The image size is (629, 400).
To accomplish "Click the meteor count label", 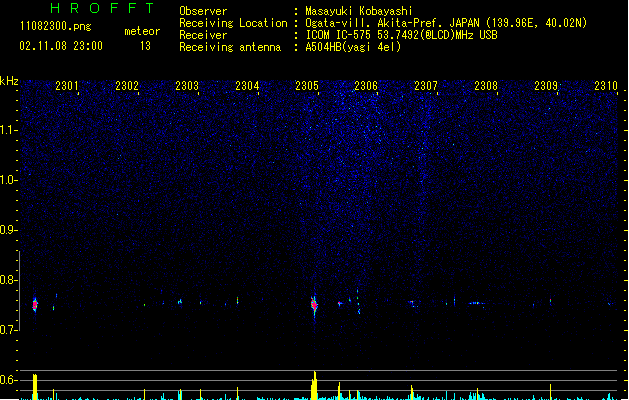I will [x=142, y=31].
